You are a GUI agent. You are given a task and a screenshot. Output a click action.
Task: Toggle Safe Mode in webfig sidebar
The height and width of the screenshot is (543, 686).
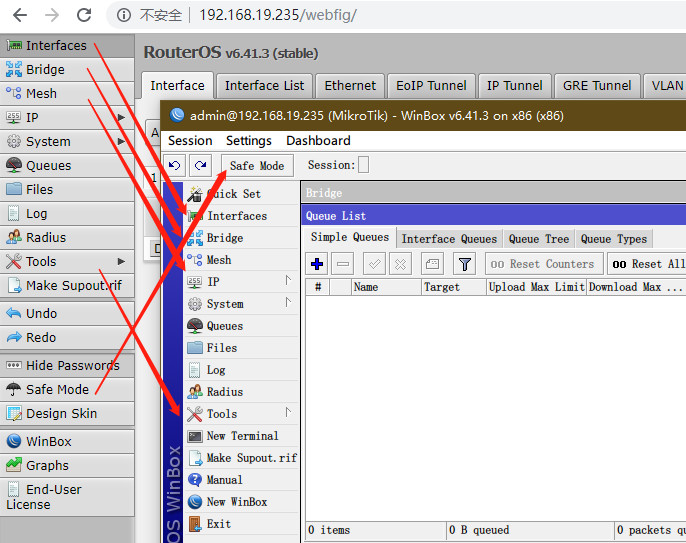click(x=67, y=389)
